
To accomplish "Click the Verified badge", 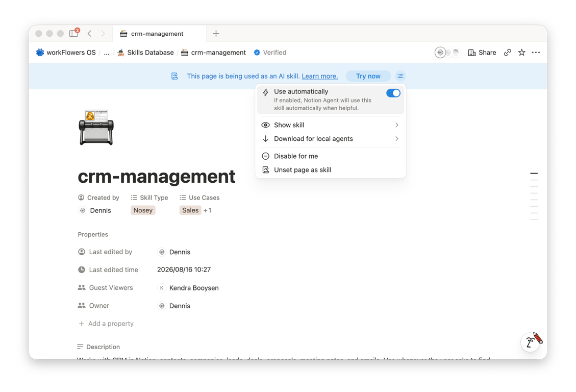I will [270, 53].
